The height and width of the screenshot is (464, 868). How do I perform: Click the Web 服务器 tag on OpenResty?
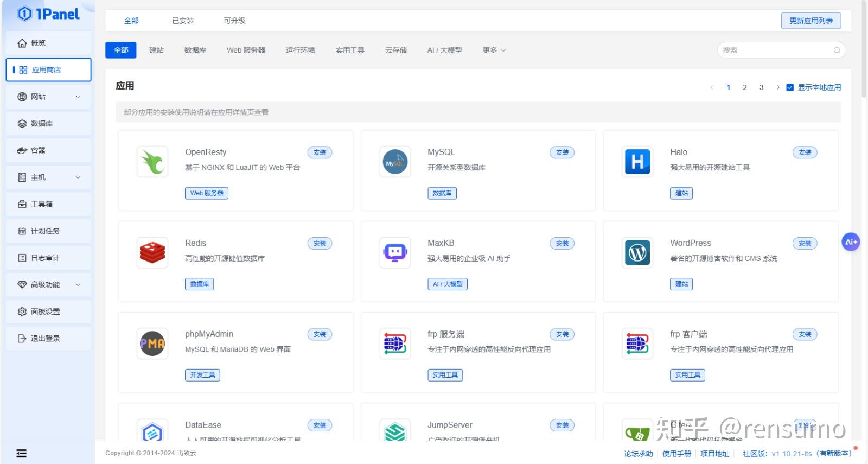point(206,193)
